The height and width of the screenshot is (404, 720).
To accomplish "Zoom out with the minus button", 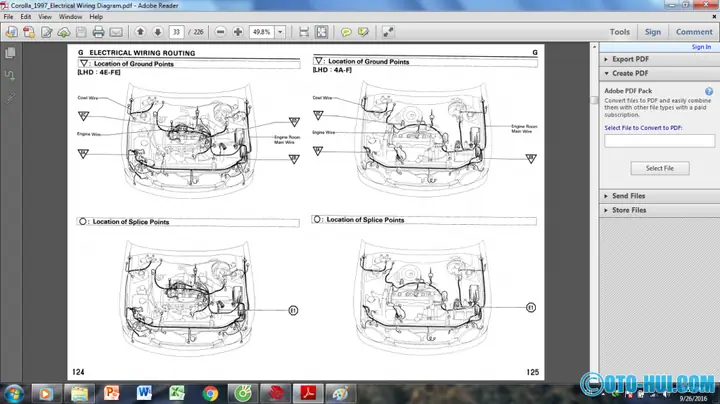I will coord(220,32).
